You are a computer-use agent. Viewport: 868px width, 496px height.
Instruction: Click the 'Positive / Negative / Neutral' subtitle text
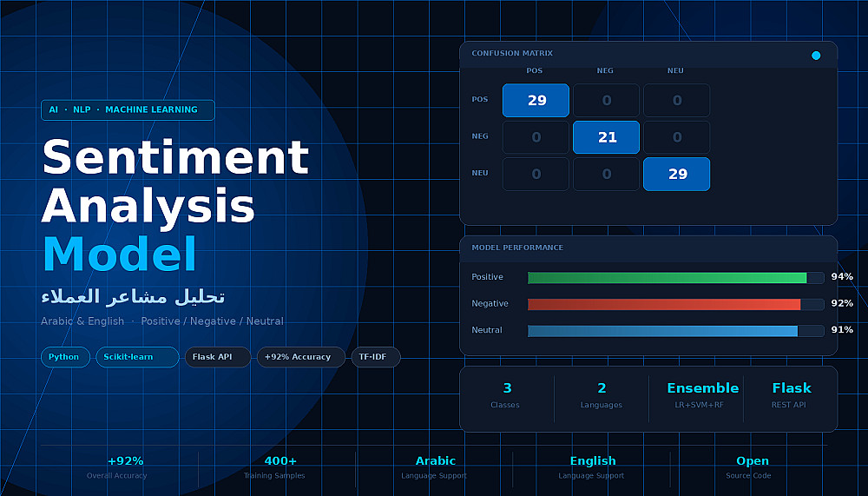click(212, 321)
